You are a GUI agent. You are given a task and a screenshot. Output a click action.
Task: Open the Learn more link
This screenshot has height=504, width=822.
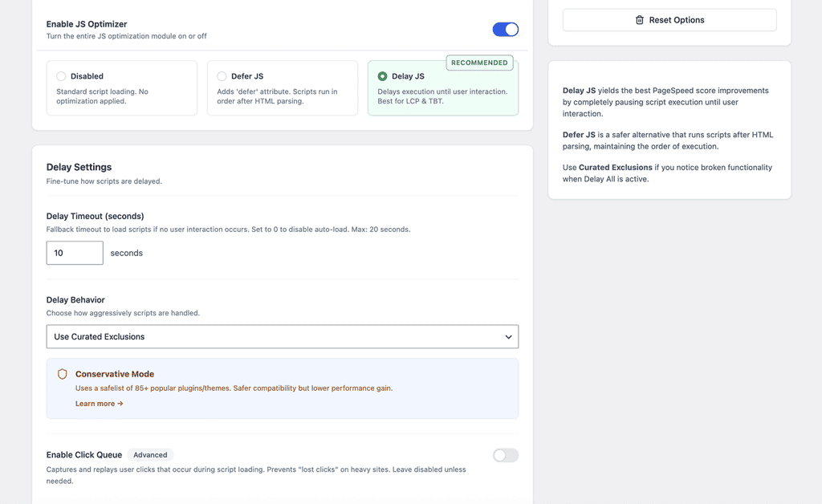point(99,404)
